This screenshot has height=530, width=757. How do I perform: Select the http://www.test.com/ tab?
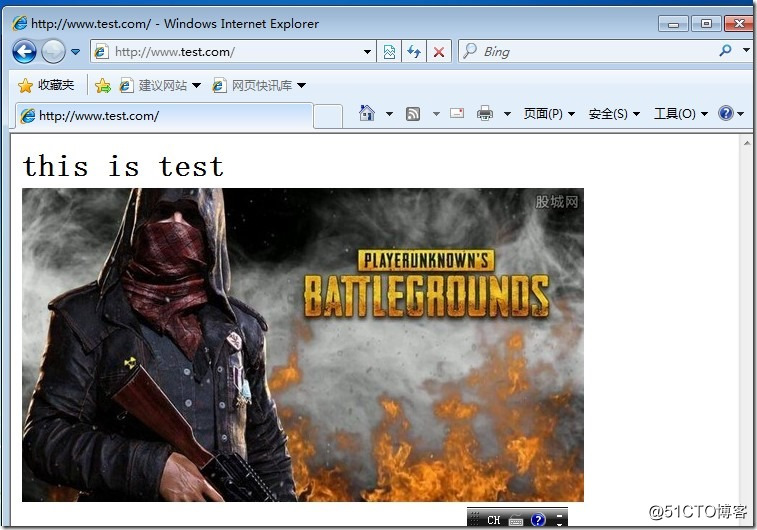click(x=164, y=116)
